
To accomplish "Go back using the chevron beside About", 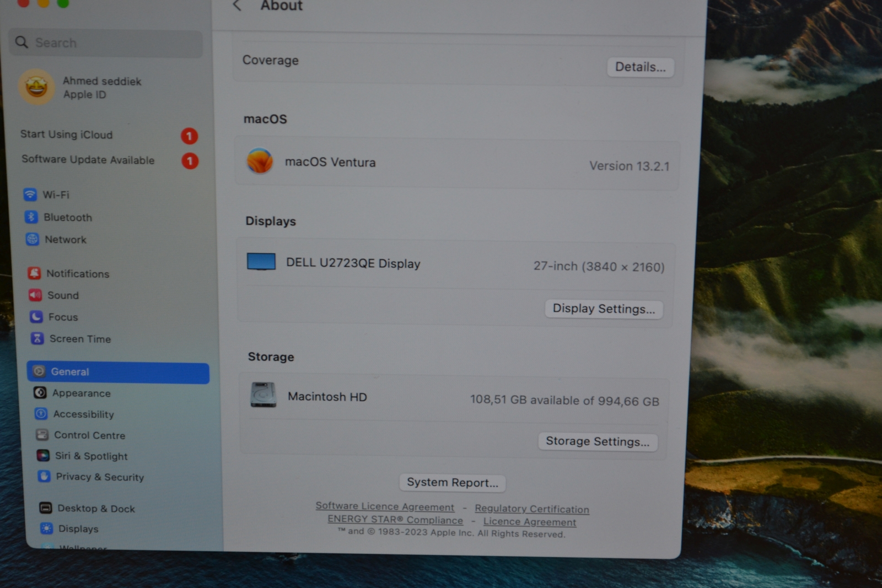I will (237, 6).
